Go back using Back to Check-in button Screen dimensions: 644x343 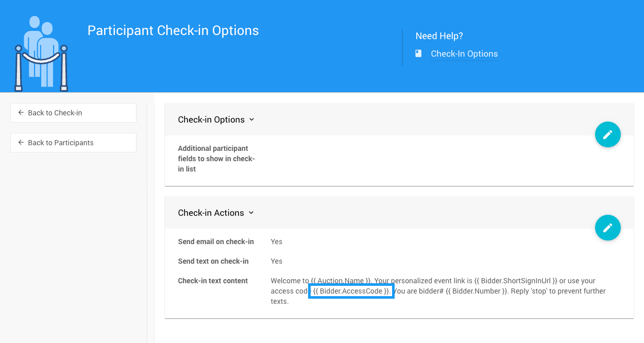73,113
